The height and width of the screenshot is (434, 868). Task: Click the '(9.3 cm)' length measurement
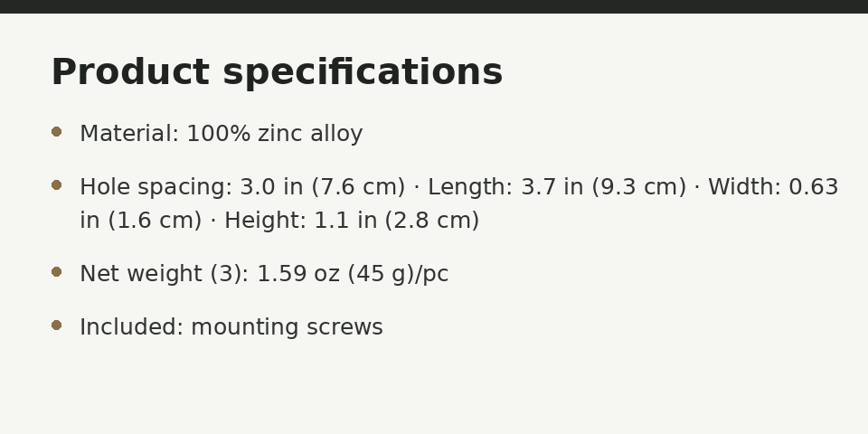click(639, 187)
